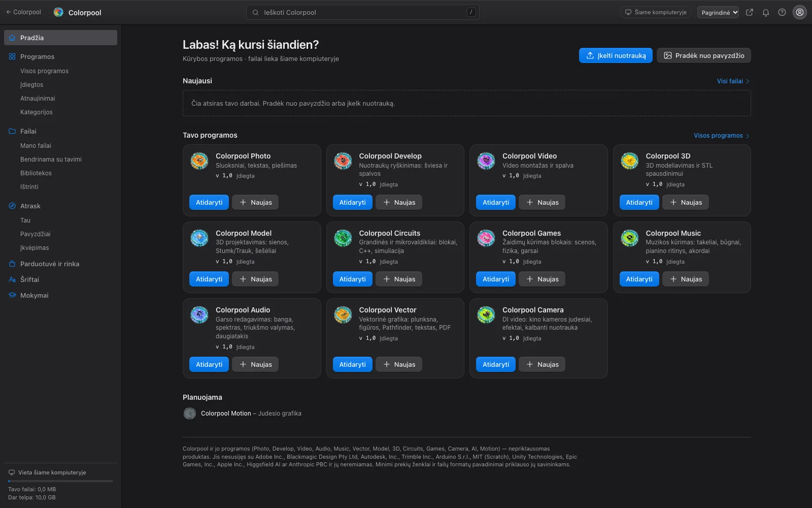Image resolution: width=812 pixels, height=508 pixels.
Task: Focus the Ieškoti Colorpool search field
Action: click(363, 12)
